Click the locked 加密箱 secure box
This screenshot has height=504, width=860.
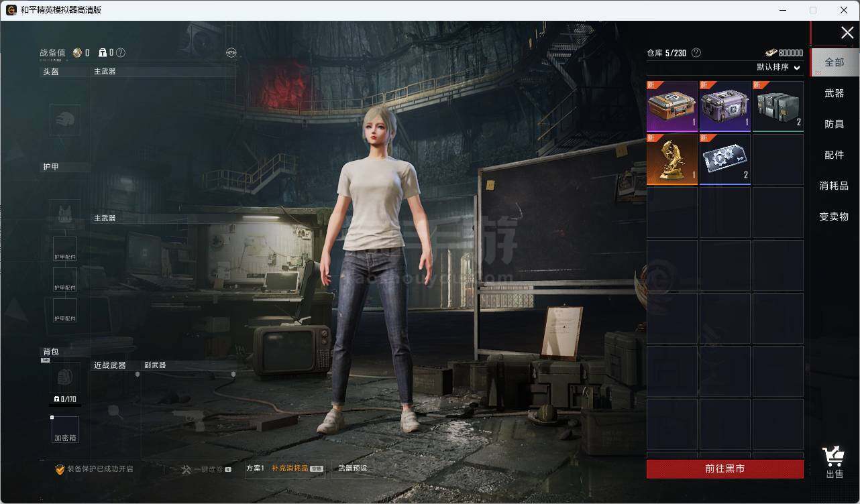[65, 430]
